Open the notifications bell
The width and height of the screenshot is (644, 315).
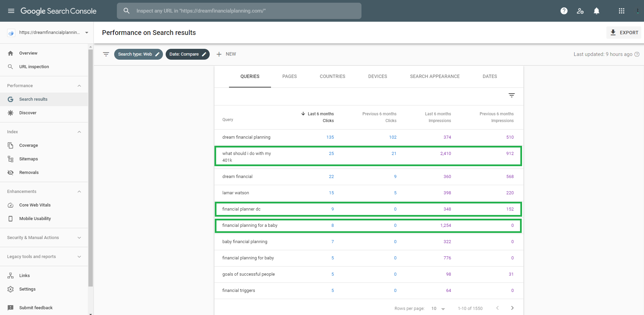point(596,11)
